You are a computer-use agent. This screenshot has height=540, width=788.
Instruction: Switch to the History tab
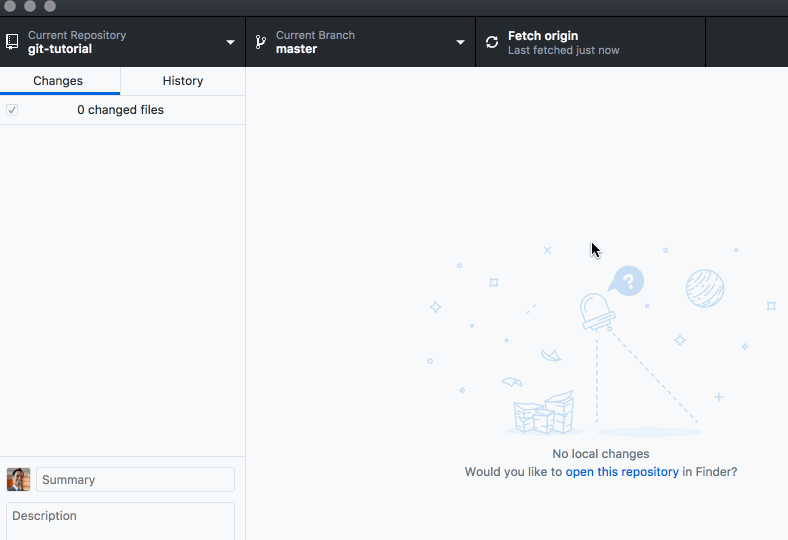[183, 81]
